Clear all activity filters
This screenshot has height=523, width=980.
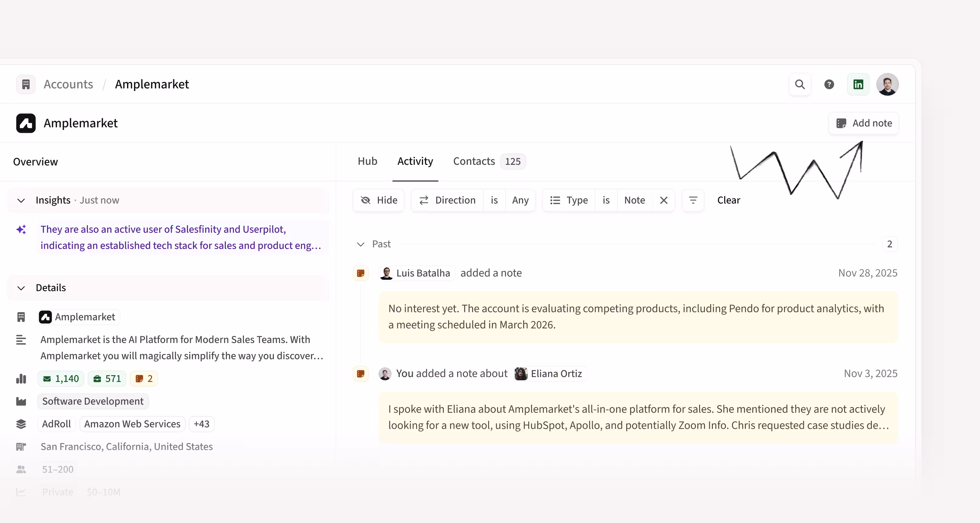(x=728, y=200)
